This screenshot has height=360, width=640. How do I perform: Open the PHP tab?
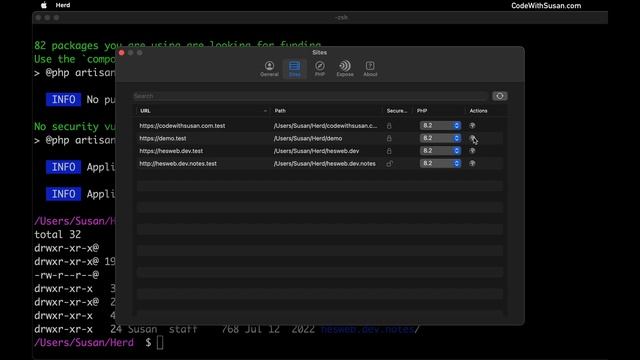pyautogui.click(x=320, y=69)
